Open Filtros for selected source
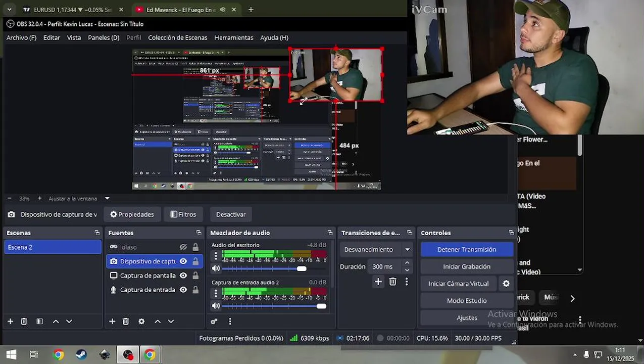The height and width of the screenshot is (364, 644). tap(183, 214)
